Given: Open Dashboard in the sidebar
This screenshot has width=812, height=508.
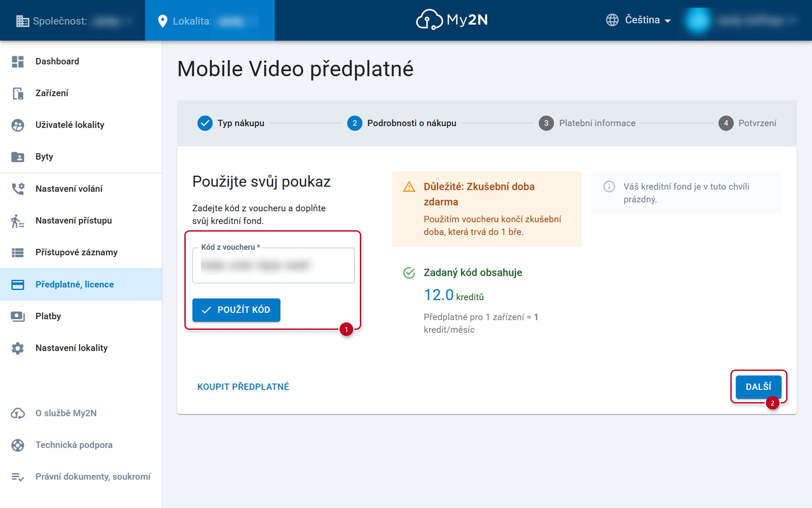Looking at the screenshot, I should click(81, 61).
